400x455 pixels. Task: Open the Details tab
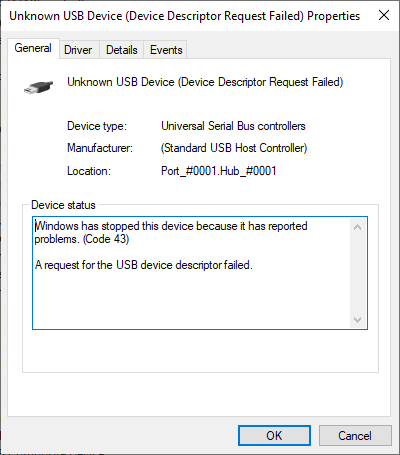point(122,50)
